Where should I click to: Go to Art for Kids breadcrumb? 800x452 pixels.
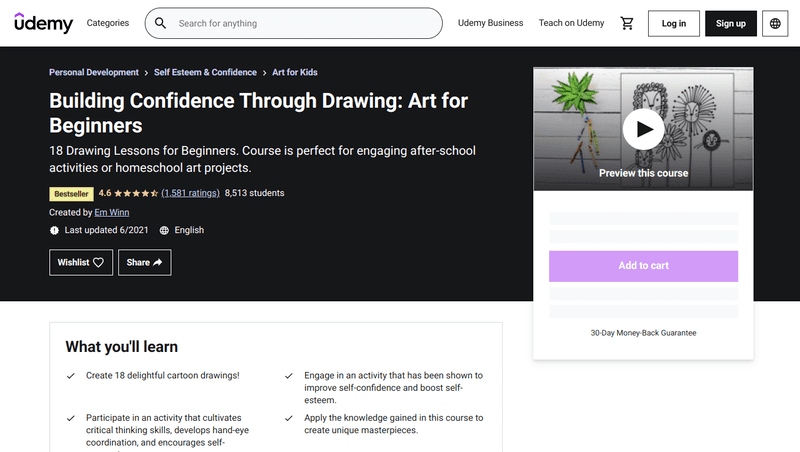click(294, 72)
